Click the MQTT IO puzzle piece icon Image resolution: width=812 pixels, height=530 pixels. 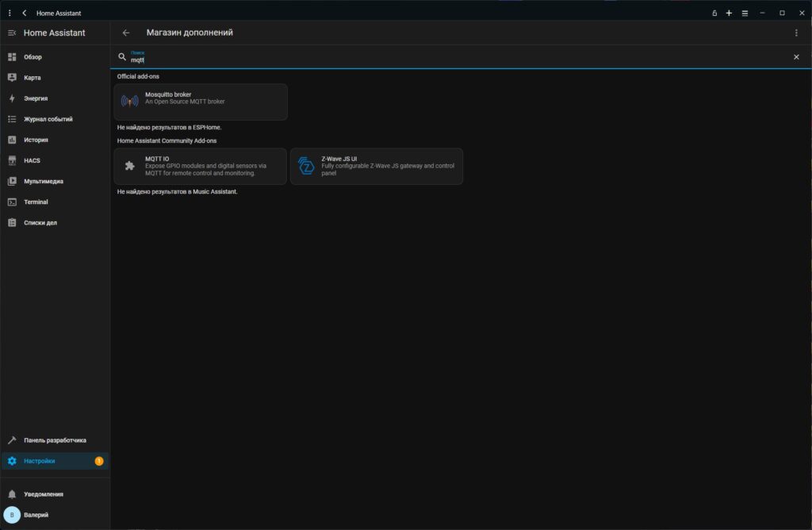(x=129, y=166)
